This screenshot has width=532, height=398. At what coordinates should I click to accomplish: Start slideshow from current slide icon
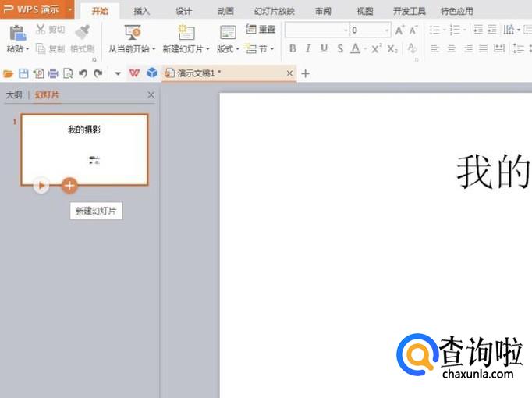133,32
